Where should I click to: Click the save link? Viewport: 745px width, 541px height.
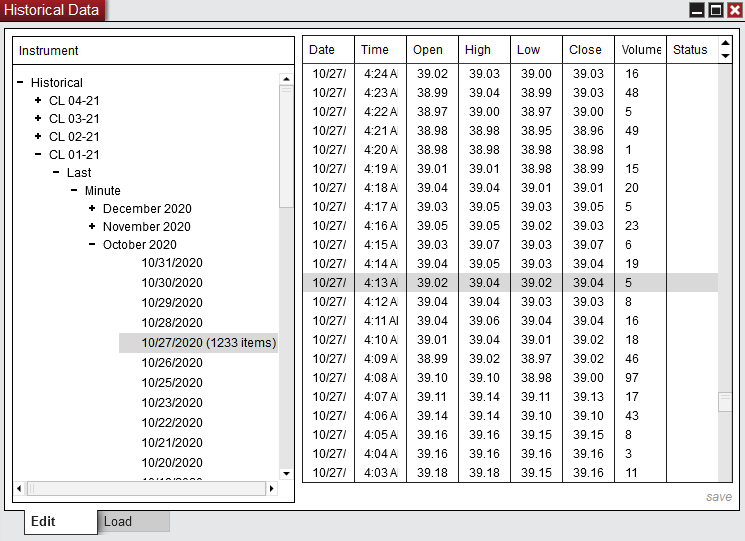719,497
